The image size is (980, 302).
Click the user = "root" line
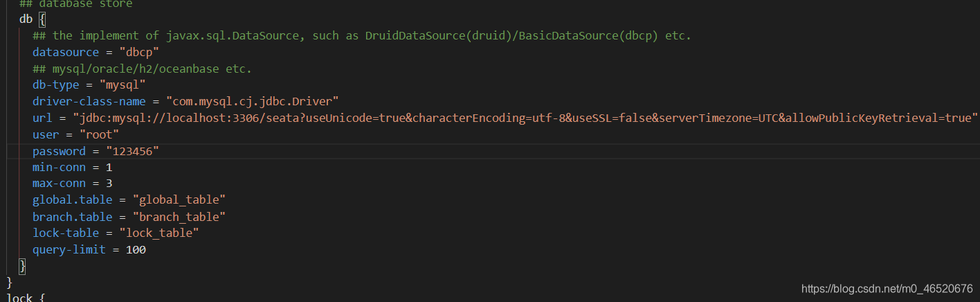point(76,134)
